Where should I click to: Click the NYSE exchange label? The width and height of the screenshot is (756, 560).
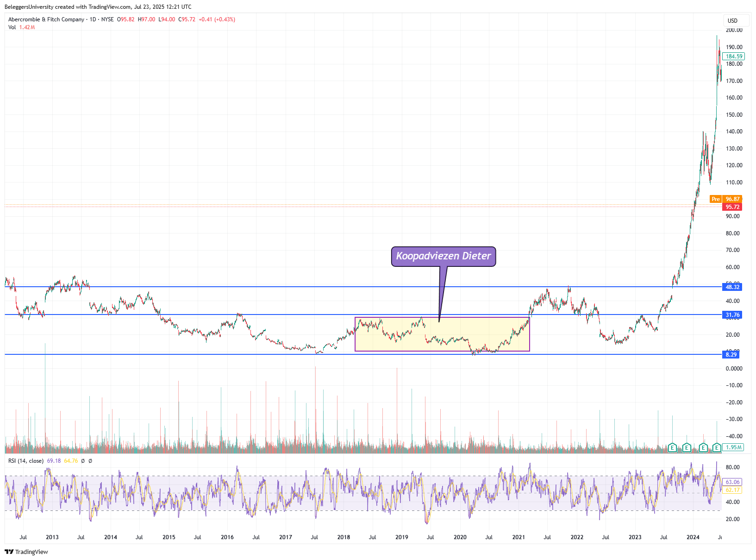pyautogui.click(x=107, y=19)
